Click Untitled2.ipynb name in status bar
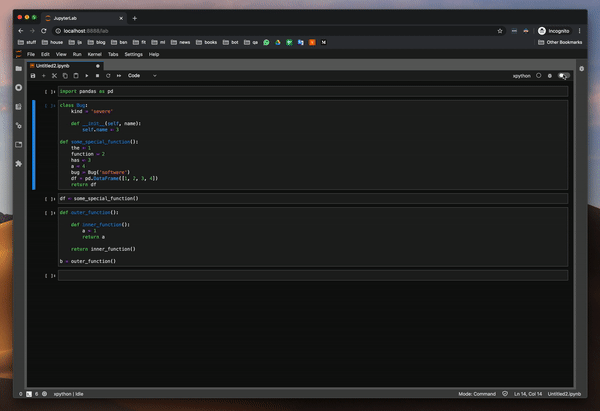 tap(564, 394)
